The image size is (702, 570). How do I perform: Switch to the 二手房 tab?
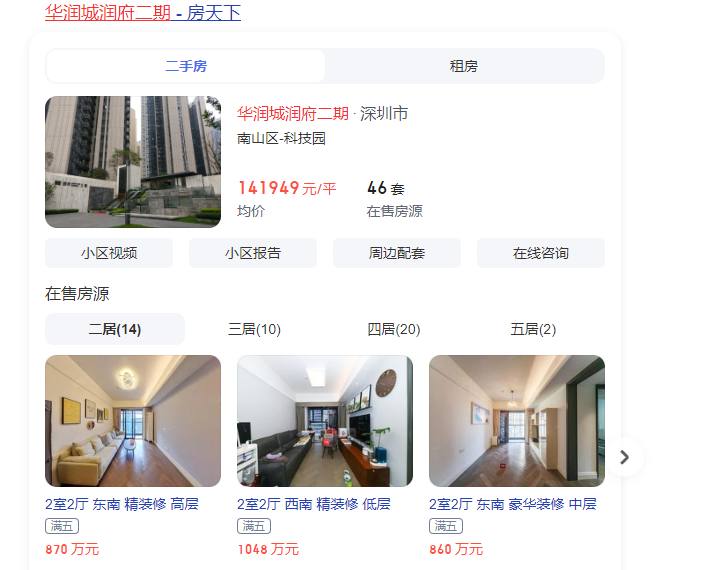coord(186,66)
